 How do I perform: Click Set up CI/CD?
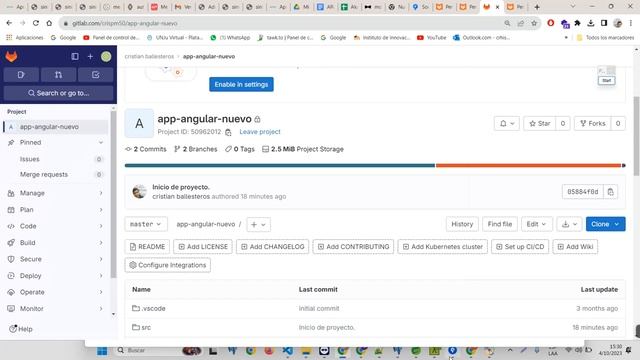pos(520,247)
